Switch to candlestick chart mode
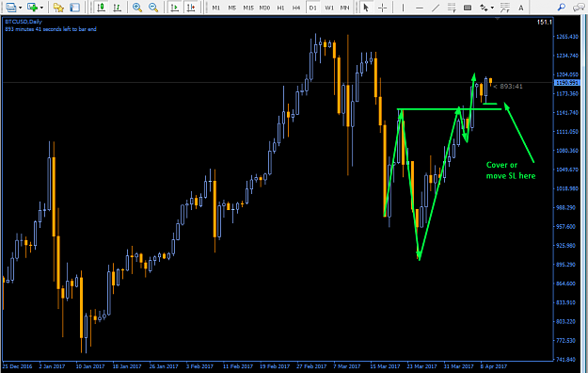 click(x=101, y=8)
